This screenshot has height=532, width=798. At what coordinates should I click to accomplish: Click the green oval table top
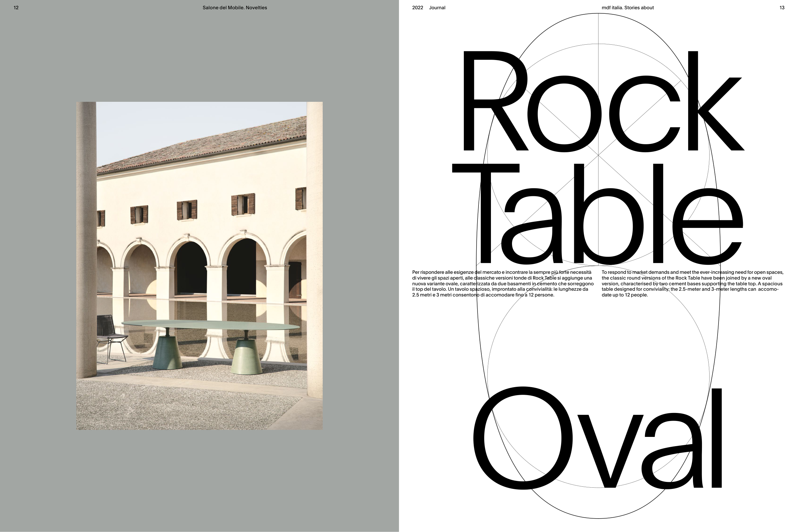click(210, 325)
